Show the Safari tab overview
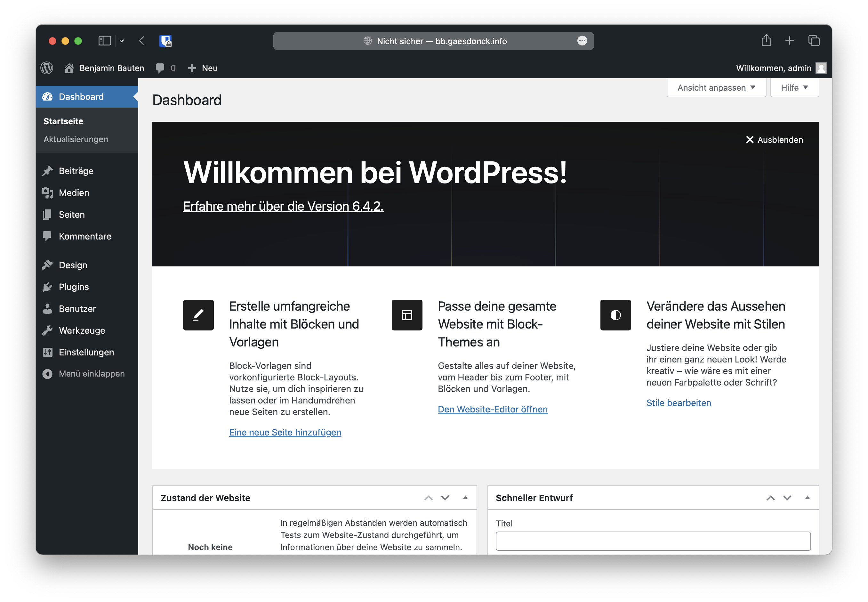 tap(814, 40)
